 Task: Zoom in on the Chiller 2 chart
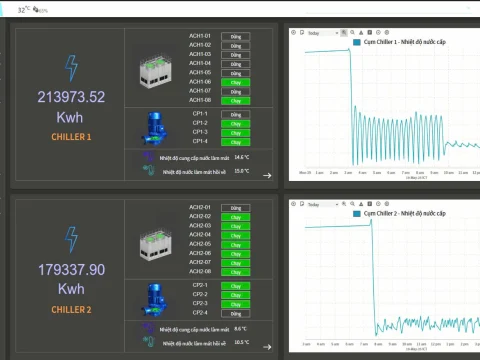pos(344,204)
